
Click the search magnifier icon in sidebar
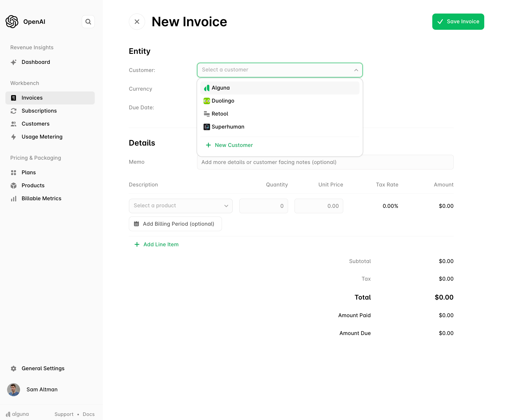pyautogui.click(x=88, y=22)
